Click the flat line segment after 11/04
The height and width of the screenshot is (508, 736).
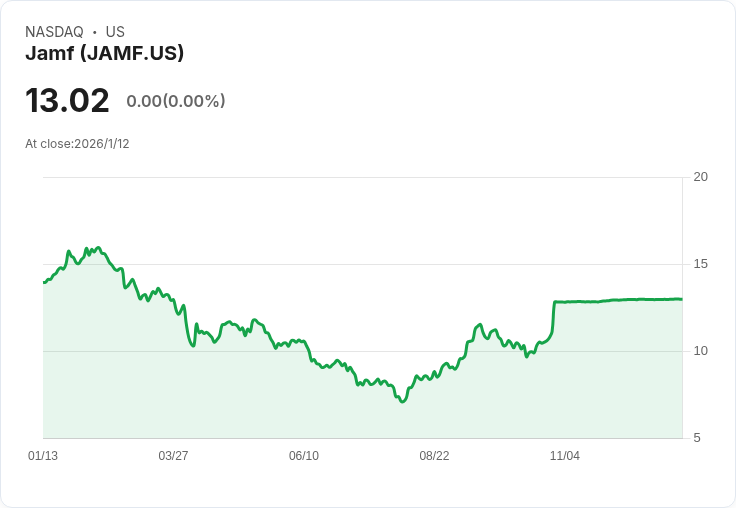[620, 300]
